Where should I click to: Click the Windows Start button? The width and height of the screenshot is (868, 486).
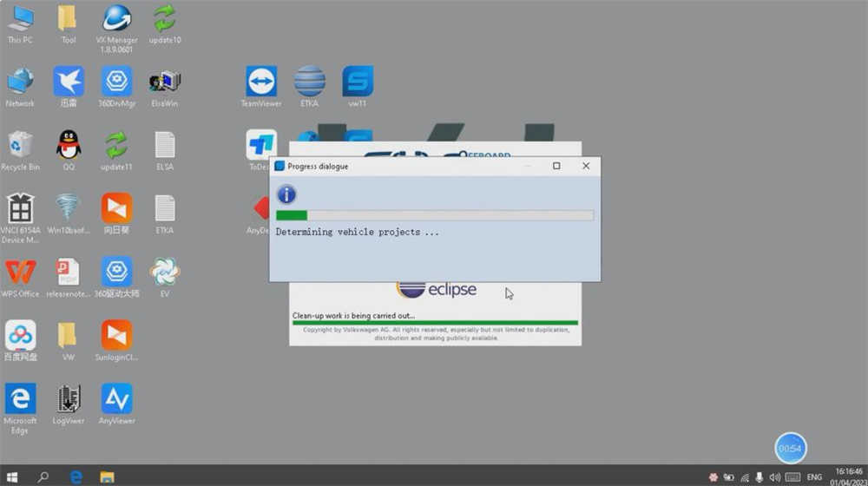click(x=12, y=476)
